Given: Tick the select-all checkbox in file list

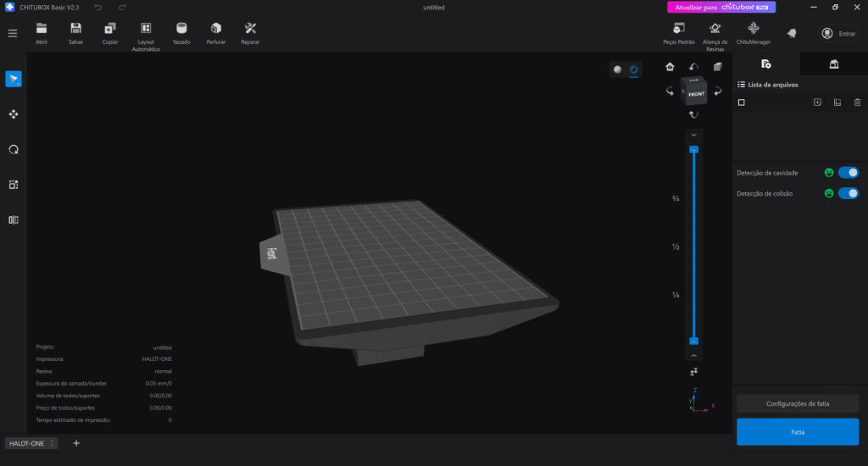Looking at the screenshot, I should point(741,103).
